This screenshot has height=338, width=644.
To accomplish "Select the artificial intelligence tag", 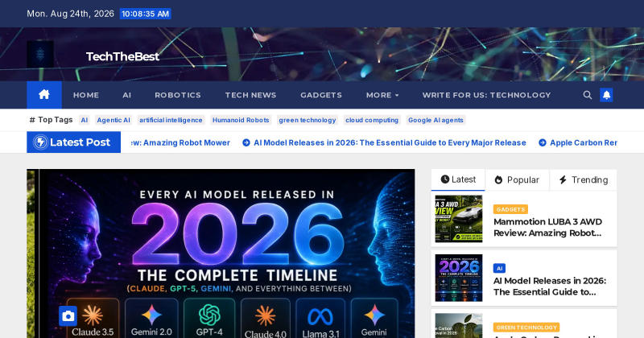I will point(171,120).
